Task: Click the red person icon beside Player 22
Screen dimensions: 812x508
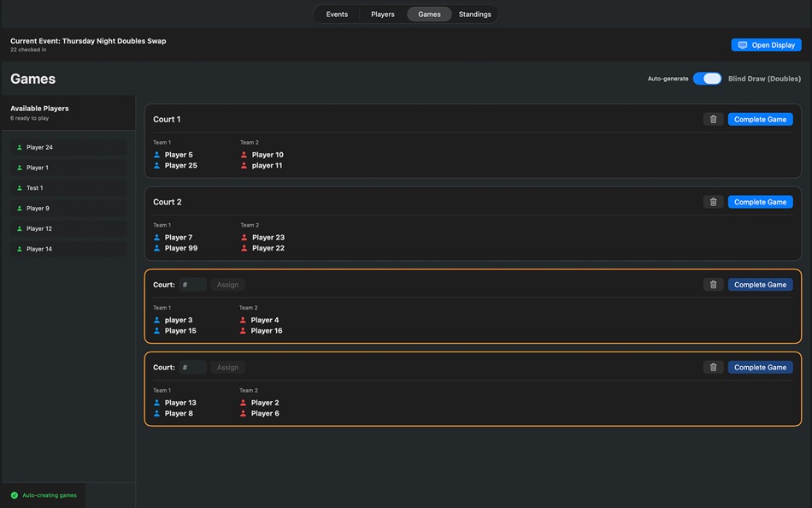Action: coord(244,248)
